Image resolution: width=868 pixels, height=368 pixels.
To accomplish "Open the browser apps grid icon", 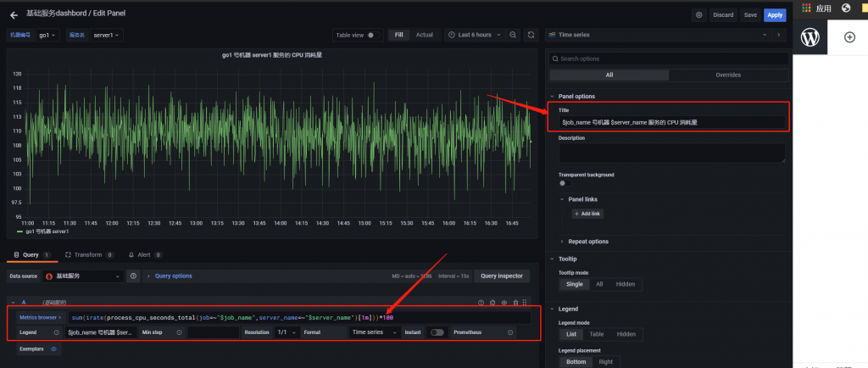I will [807, 8].
